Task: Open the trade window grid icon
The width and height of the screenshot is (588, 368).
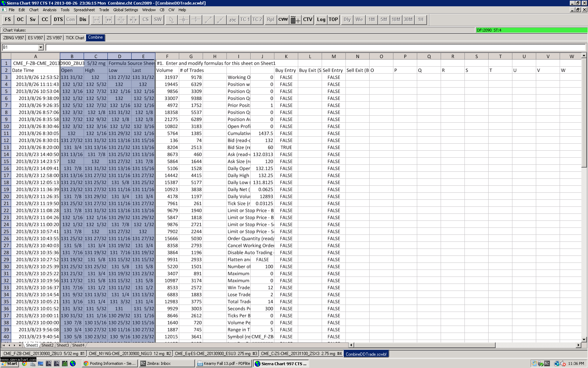Action: point(295,20)
